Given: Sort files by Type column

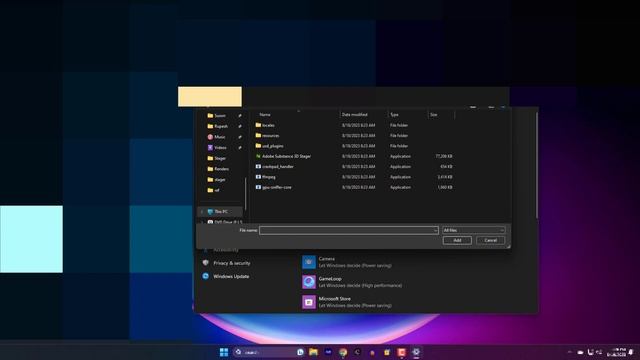Looking at the screenshot, I should [394, 115].
